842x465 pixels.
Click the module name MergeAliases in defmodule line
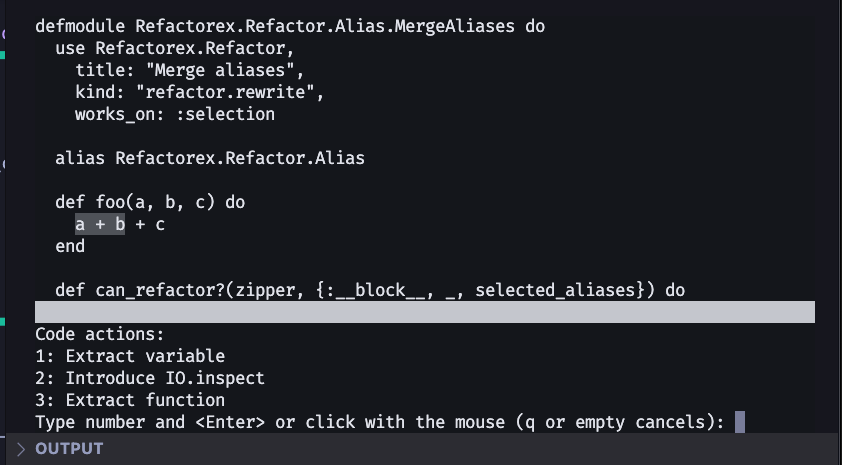click(454, 26)
